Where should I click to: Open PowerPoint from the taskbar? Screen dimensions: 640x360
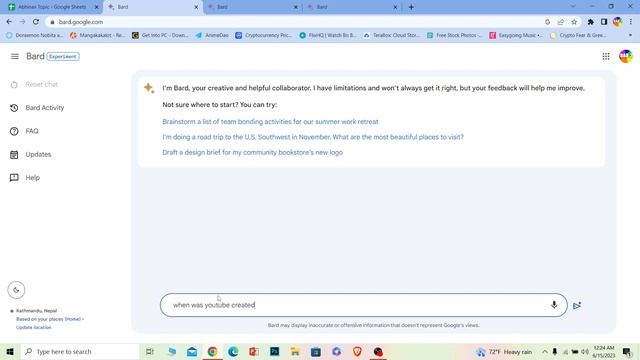254,351
